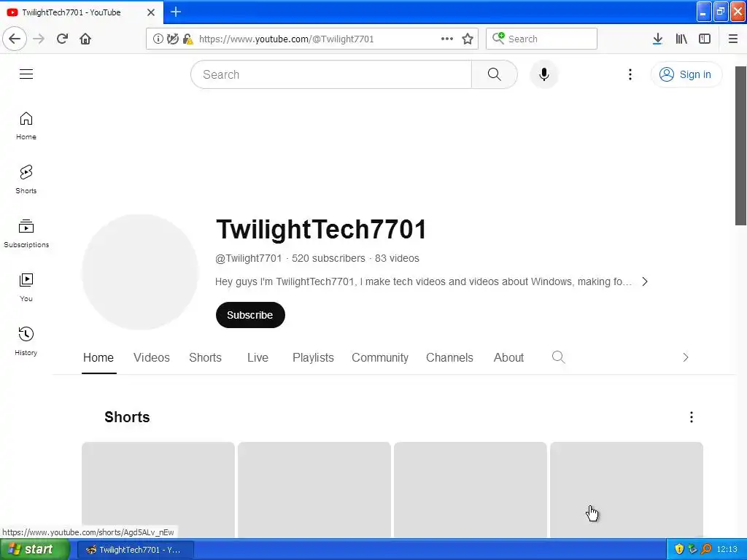
Task: Open the You section in sidebar
Action: [26, 287]
